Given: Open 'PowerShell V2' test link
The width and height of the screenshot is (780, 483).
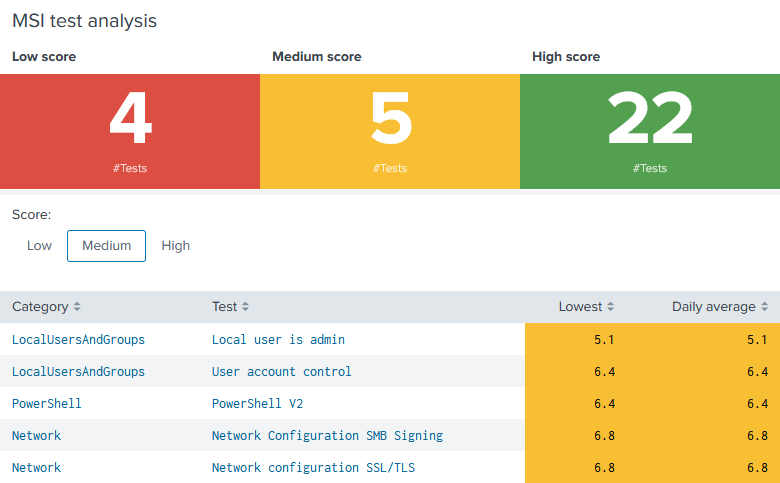Looking at the screenshot, I should 258,403.
